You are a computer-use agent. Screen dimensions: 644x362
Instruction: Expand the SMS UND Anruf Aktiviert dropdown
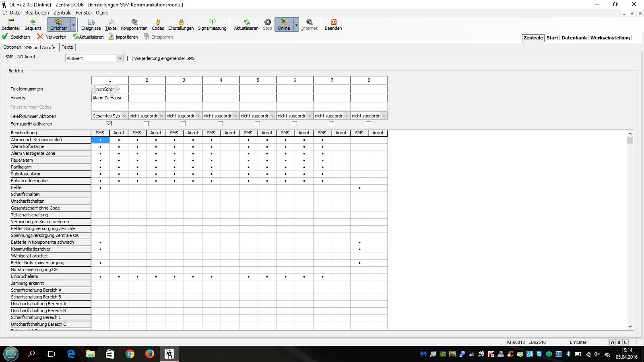click(x=120, y=58)
